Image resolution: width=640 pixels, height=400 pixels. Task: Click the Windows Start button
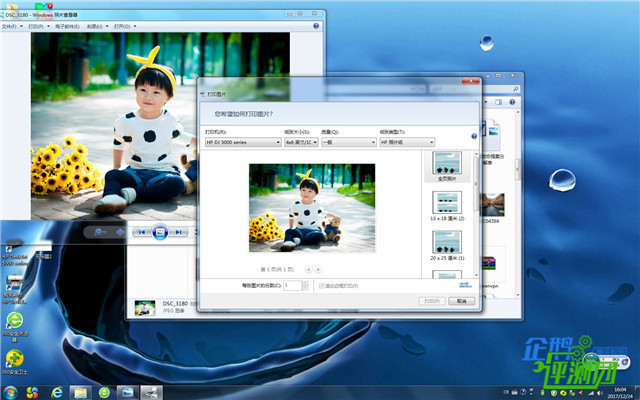click(x=9, y=393)
